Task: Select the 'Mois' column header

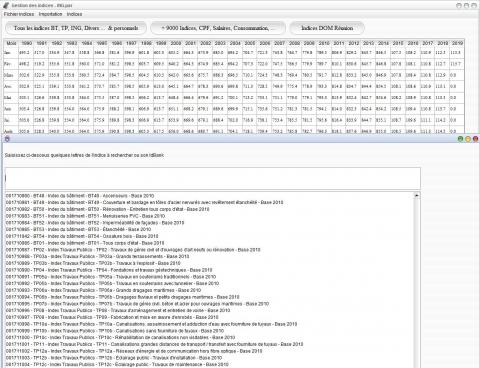Action: tap(11, 43)
